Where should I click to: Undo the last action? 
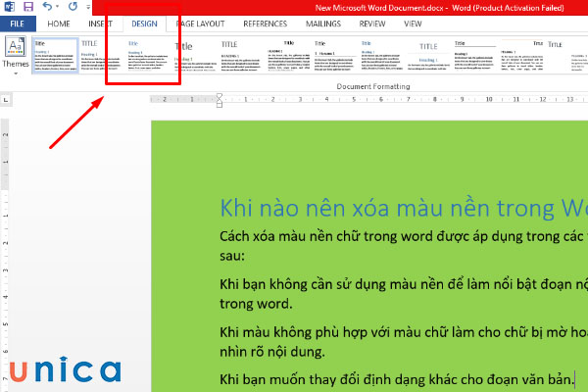tap(47, 7)
